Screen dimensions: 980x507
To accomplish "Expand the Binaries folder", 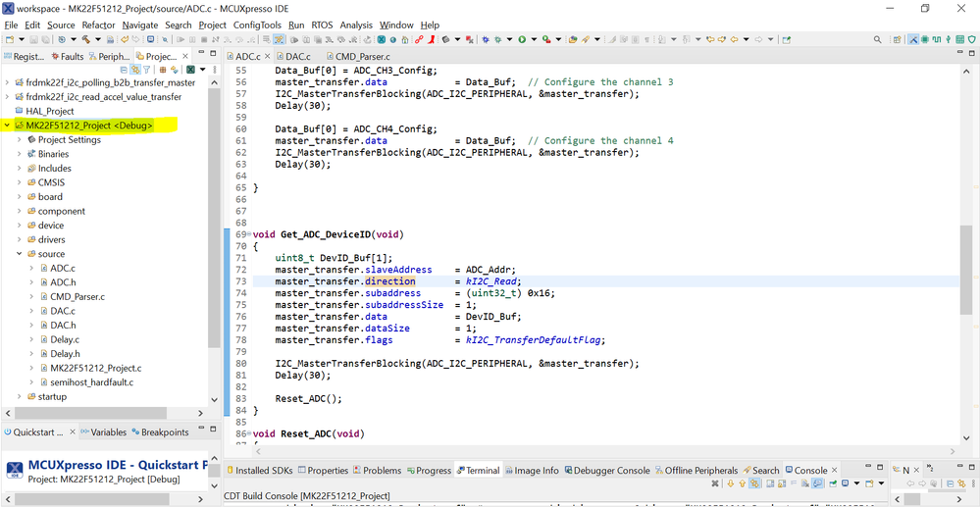I will 20,154.
